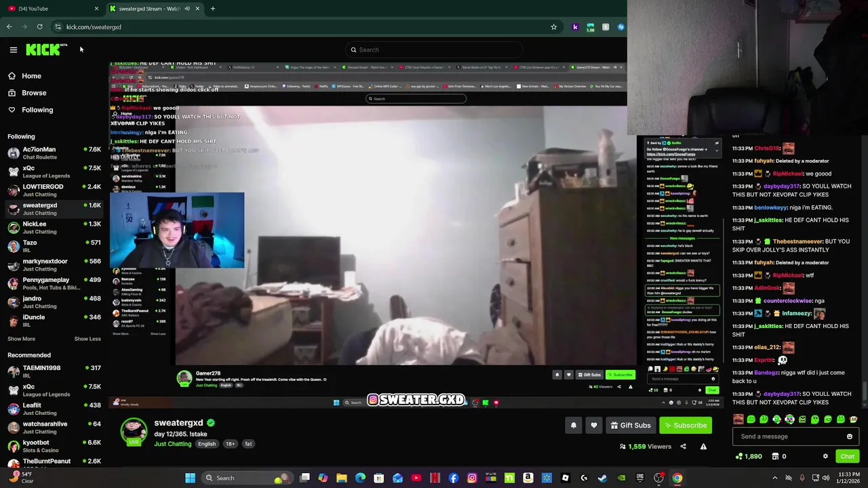Open Steam from the taskbar
Screen dimensions: 868x488
click(602, 478)
